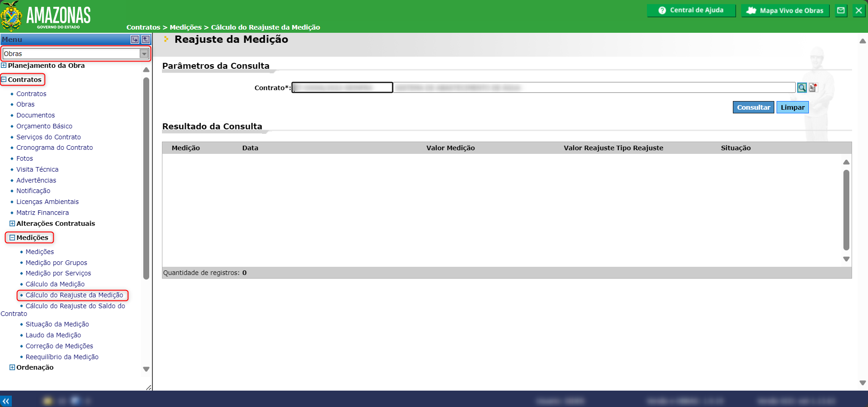Screen dimensions: 868x407
Task: Open Mapa Vivo de Obras
Action: [785, 10]
